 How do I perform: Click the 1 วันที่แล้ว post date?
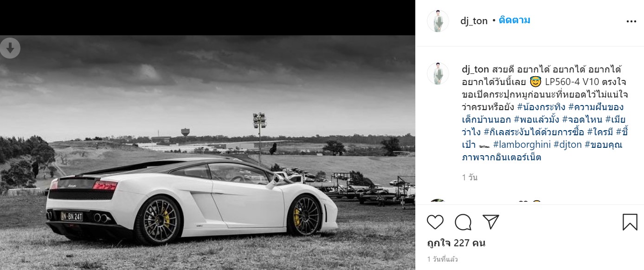(x=442, y=259)
